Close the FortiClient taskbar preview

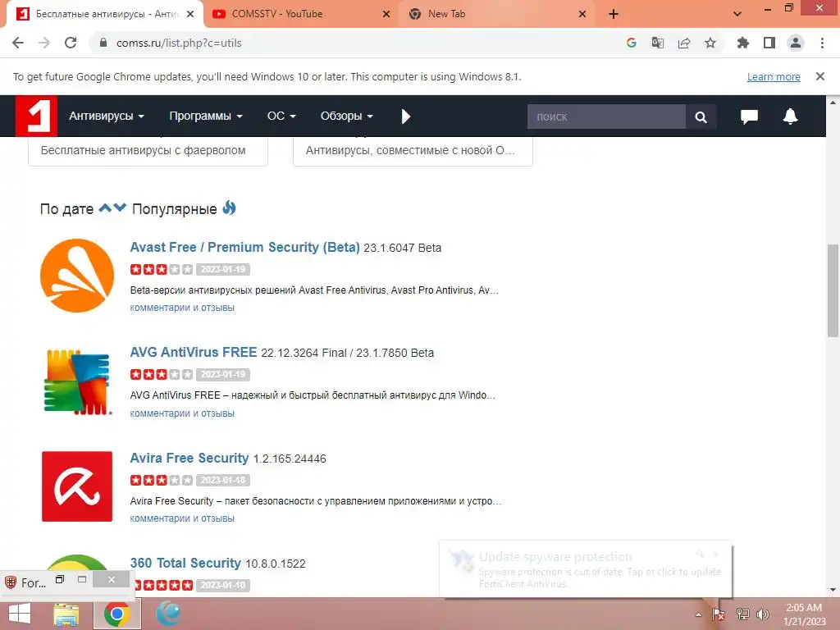(111, 579)
